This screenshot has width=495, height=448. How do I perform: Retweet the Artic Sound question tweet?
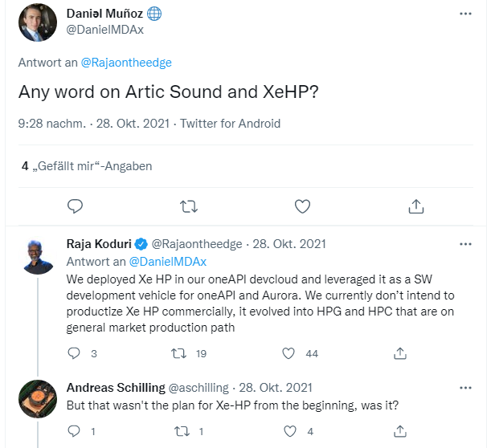click(x=188, y=206)
